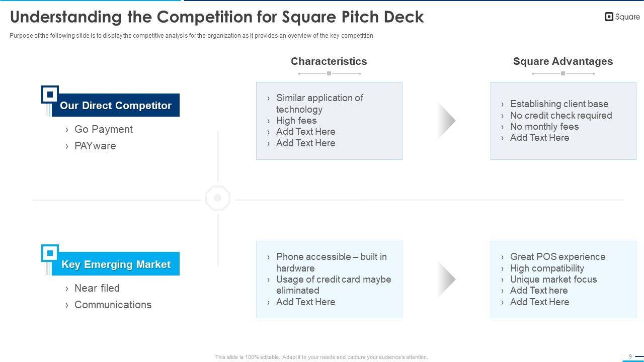Click the No credit check required bullet
The image size is (644, 362).
pos(561,115)
